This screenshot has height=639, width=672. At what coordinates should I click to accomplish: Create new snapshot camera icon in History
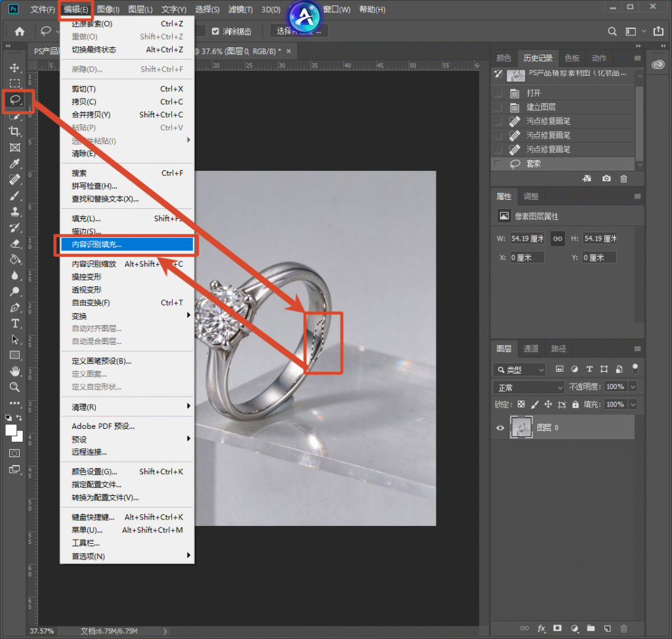coord(606,179)
